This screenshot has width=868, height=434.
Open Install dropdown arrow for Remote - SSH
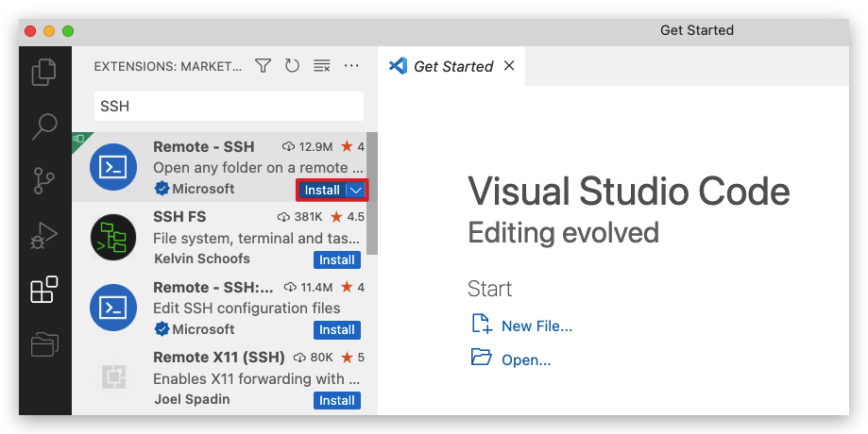click(x=356, y=191)
